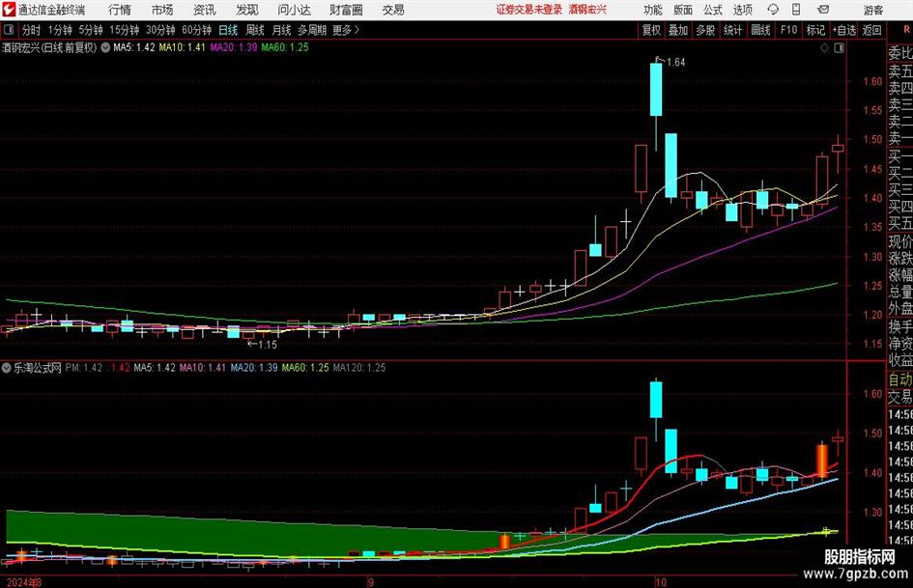The image size is (913, 588).
Task: Click the red 酒钢宏兴 stock name in top bar
Action: (587, 10)
